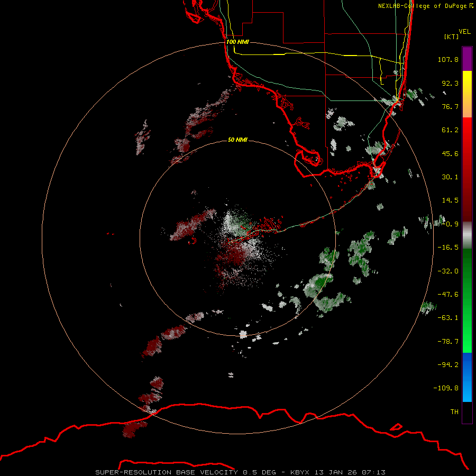Select the -94.2 scale value
This screenshot has width=476, height=476.
(x=448, y=365)
